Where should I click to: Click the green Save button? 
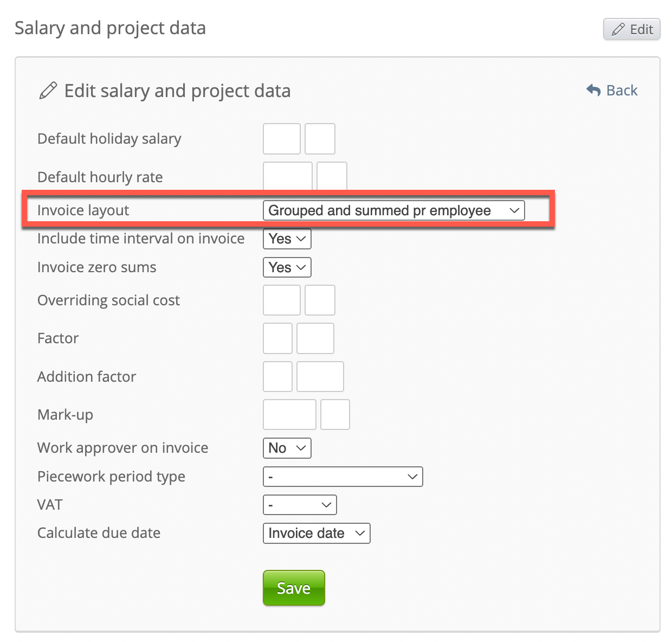294,588
